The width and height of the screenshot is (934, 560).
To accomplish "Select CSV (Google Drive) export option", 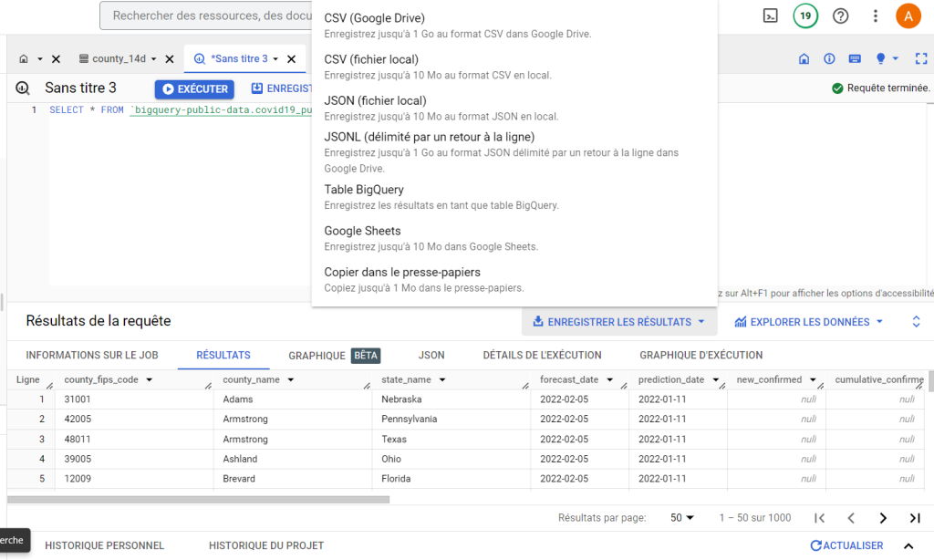I will point(374,18).
